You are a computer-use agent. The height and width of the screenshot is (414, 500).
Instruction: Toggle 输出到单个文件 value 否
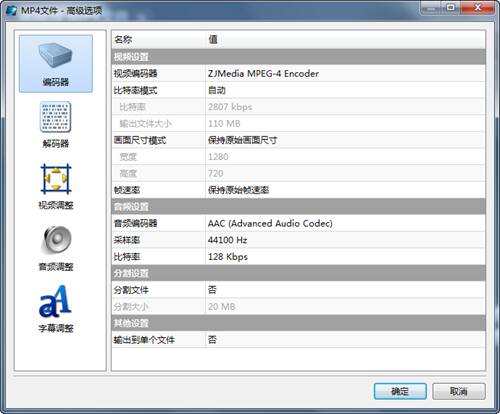click(345, 340)
